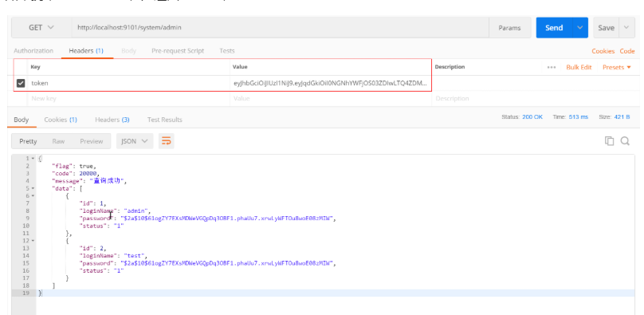The width and height of the screenshot is (644, 315).
Task: Open the Cookies link
Action: 603,51
